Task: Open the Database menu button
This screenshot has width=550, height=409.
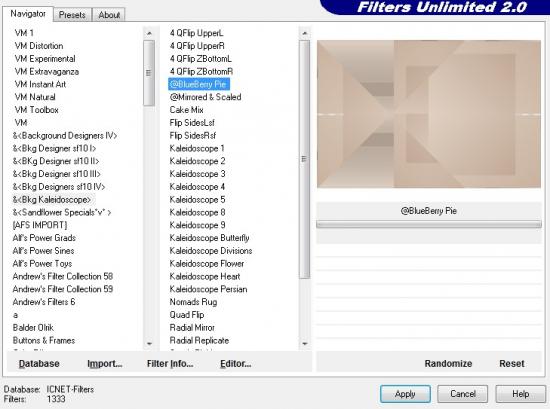Action: (39, 363)
